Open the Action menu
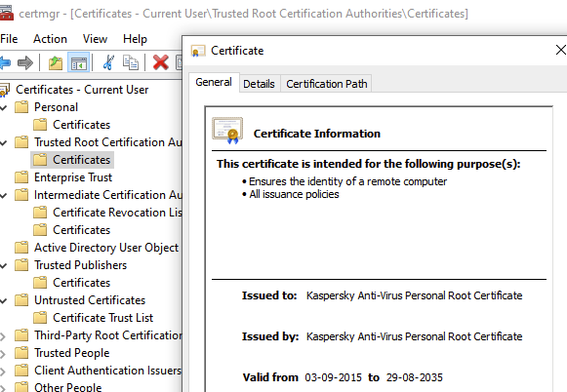 [51, 39]
